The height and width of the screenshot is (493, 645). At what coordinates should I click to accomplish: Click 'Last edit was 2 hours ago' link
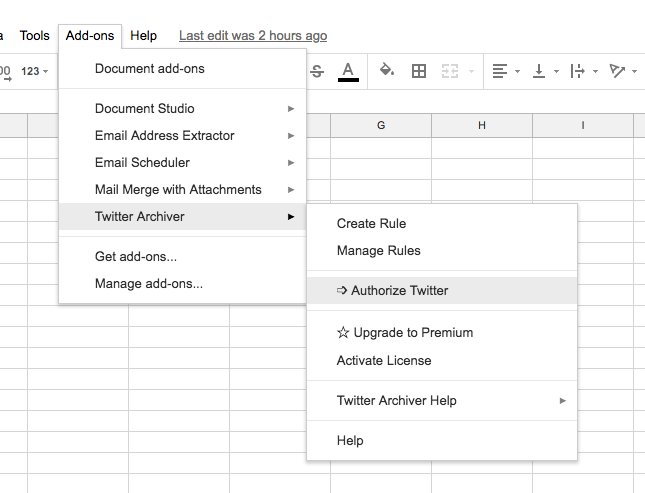253,36
